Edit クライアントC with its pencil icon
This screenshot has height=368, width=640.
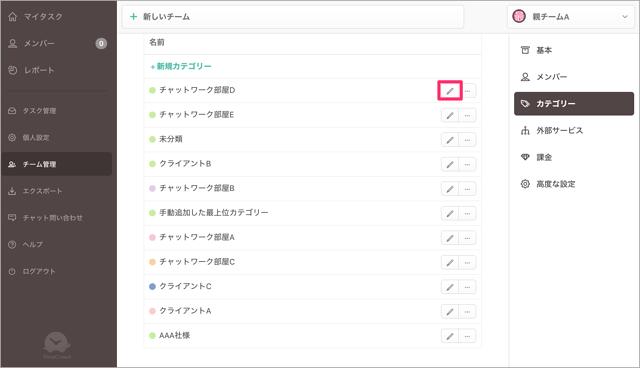450,287
